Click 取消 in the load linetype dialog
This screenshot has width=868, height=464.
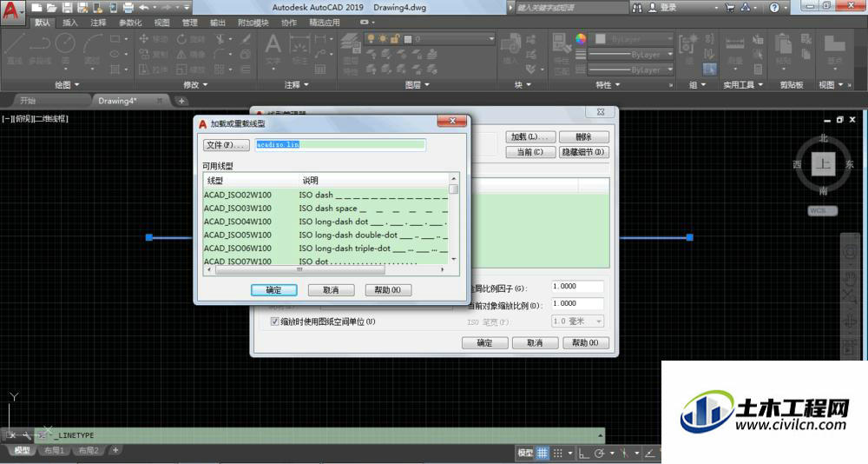(x=331, y=290)
